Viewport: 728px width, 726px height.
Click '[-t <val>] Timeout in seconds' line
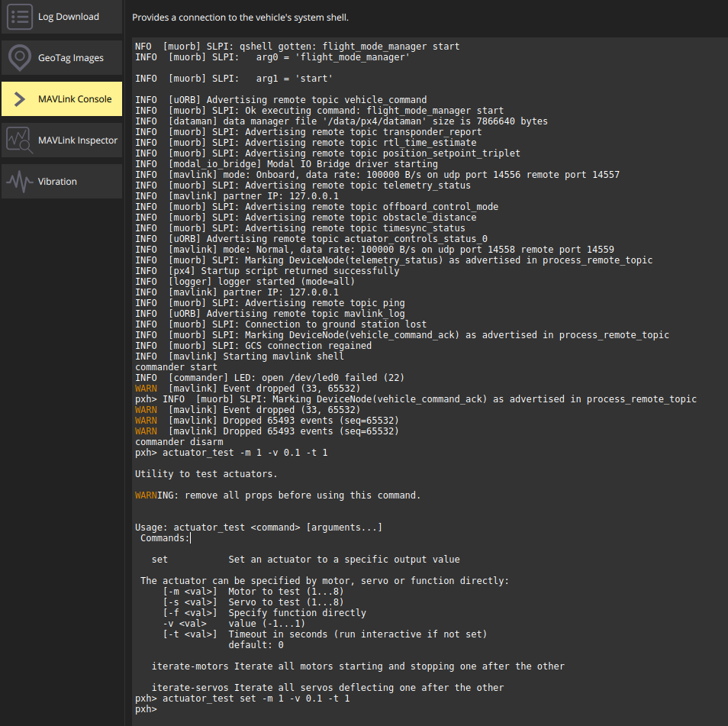point(325,634)
